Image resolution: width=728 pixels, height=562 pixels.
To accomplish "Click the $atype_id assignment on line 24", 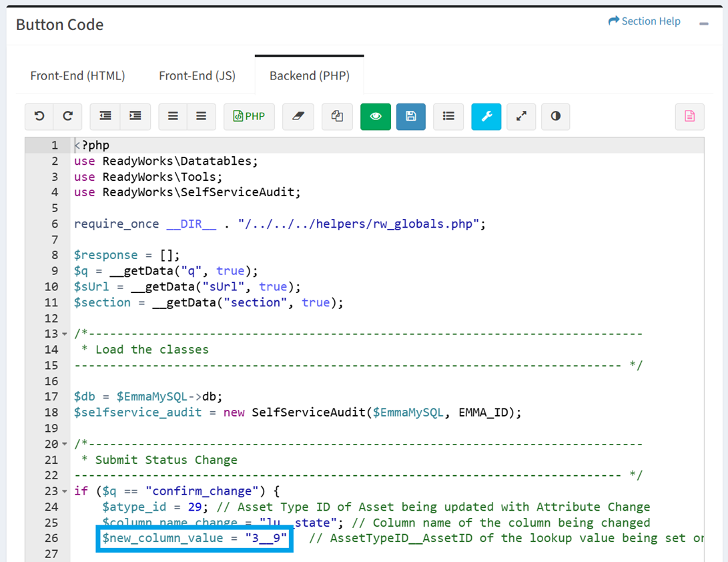I will click(x=155, y=507).
